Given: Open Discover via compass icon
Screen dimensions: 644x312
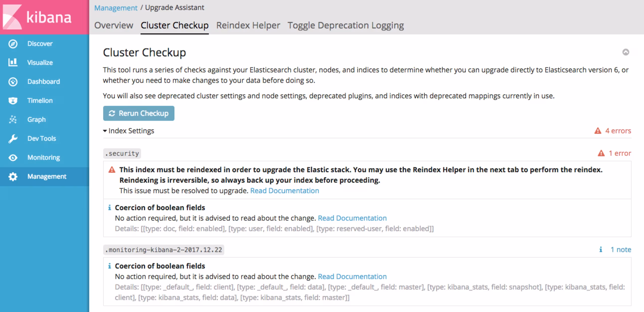Looking at the screenshot, I should [13, 44].
